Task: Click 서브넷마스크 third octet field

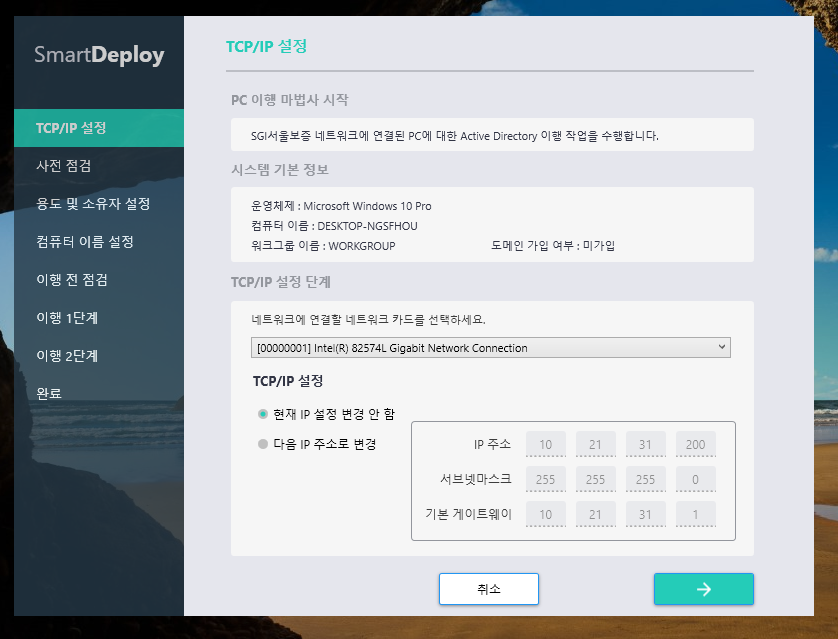Action: coord(646,479)
